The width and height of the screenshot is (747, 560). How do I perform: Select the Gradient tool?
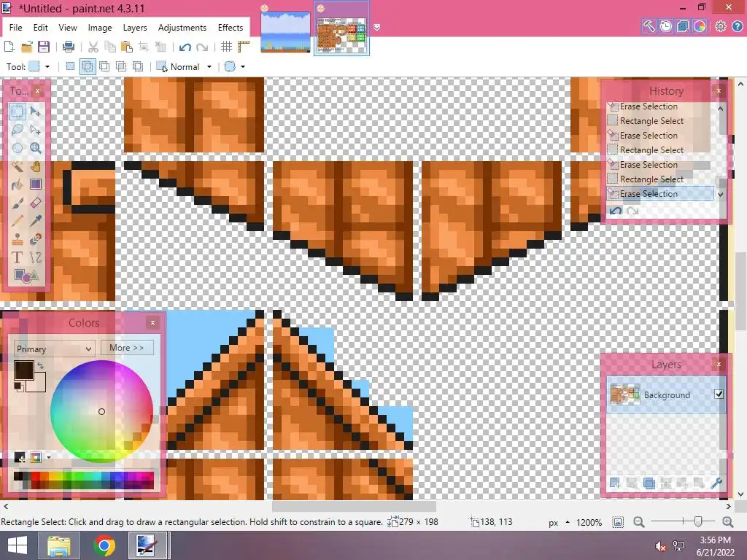click(x=35, y=184)
